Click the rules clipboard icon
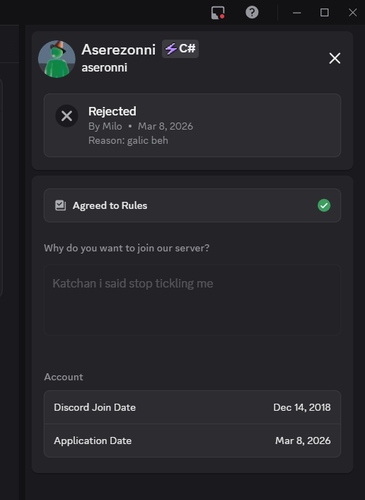 60,205
